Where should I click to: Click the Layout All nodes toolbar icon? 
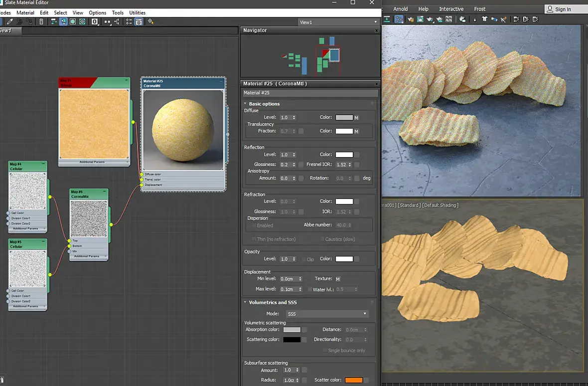54,22
